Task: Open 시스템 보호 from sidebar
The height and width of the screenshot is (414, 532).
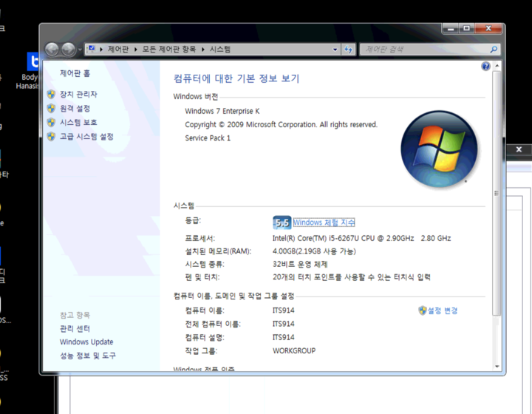Action: click(x=78, y=123)
